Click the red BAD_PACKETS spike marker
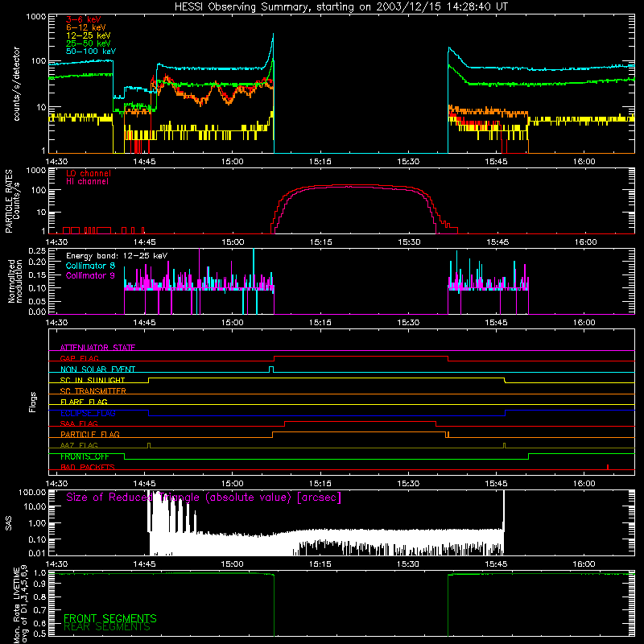This screenshot has height=644, width=644. point(608,467)
